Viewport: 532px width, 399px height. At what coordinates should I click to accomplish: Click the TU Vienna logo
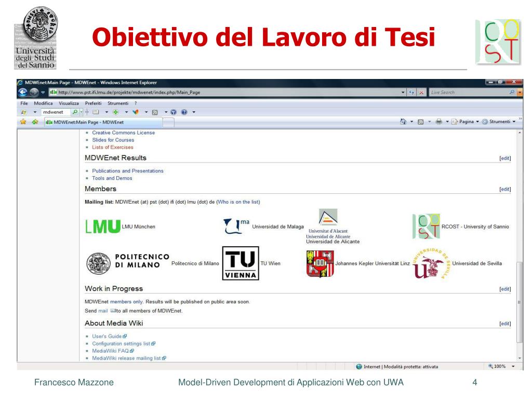click(241, 263)
